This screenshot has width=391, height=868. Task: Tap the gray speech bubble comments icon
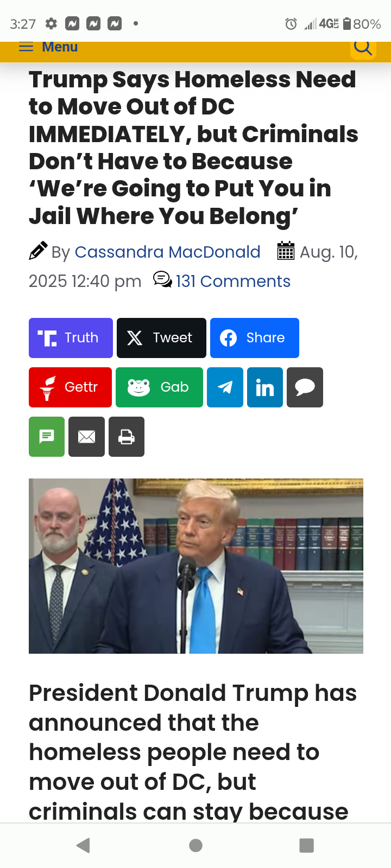tap(305, 387)
